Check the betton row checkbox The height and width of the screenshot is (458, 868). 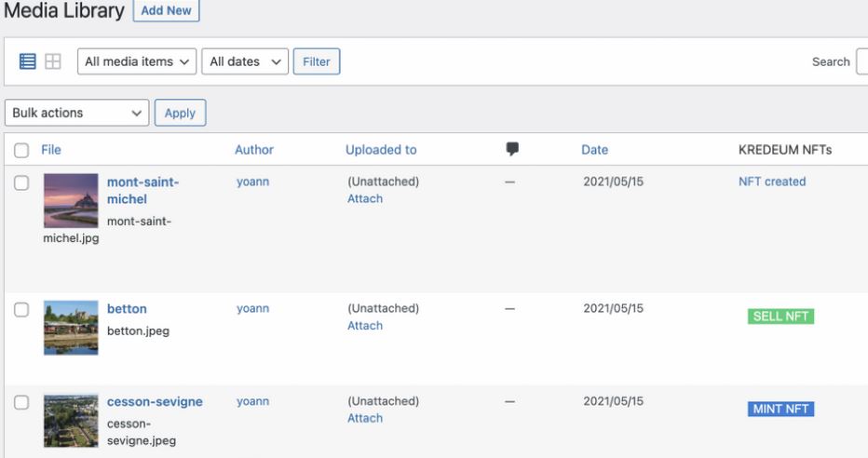point(21,310)
